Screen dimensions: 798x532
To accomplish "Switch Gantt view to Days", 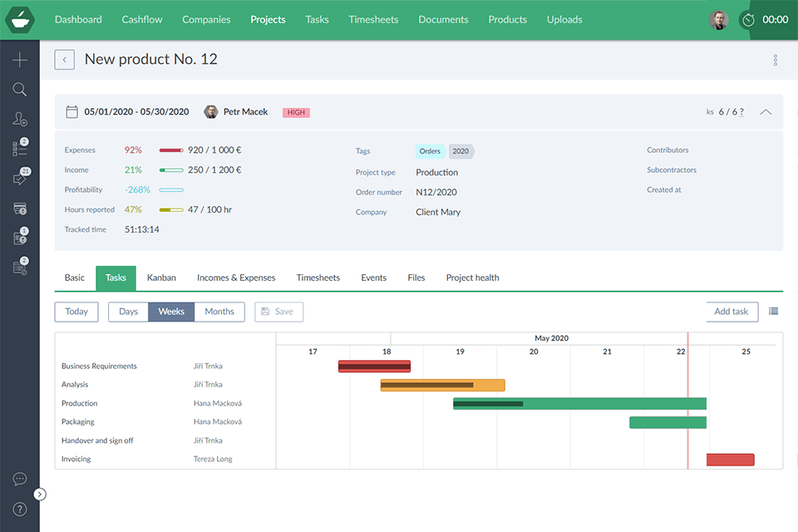I will (x=128, y=312).
